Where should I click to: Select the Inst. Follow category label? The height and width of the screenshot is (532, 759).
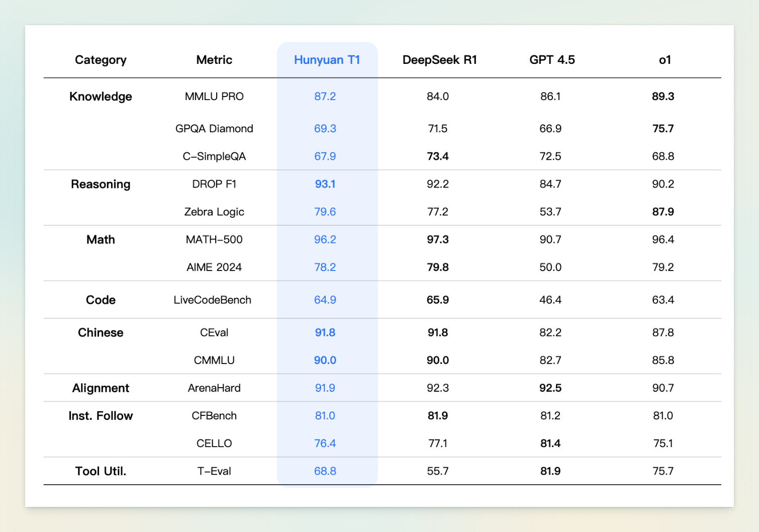[x=101, y=415]
